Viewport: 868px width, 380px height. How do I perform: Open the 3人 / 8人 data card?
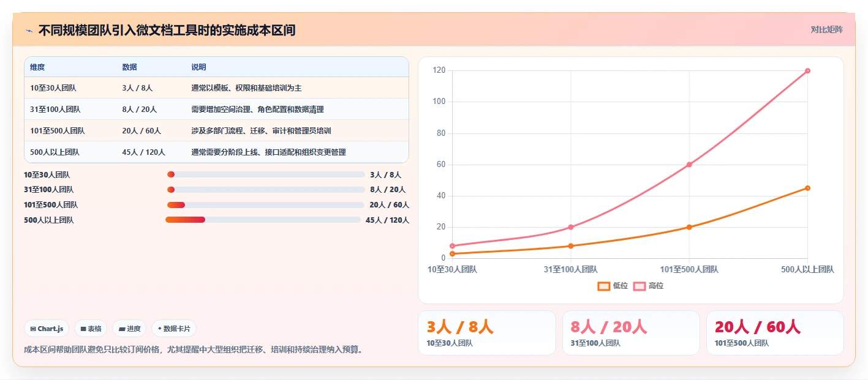point(487,333)
